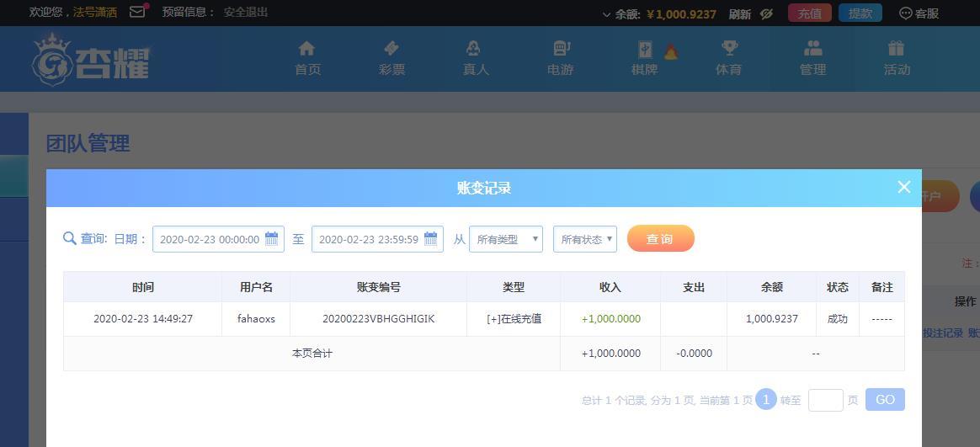Open 彩票 lottery ticket icon
This screenshot has height=447, width=980.
coord(391,48)
